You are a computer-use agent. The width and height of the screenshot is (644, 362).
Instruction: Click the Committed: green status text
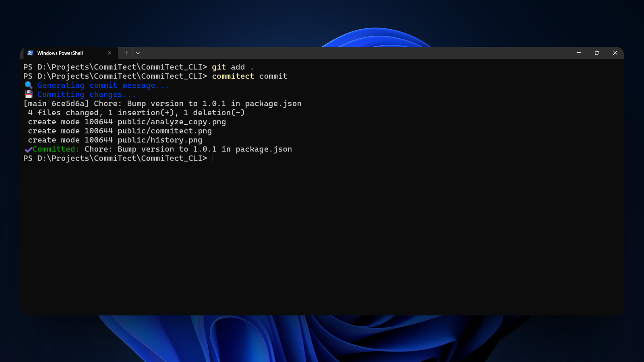point(55,149)
